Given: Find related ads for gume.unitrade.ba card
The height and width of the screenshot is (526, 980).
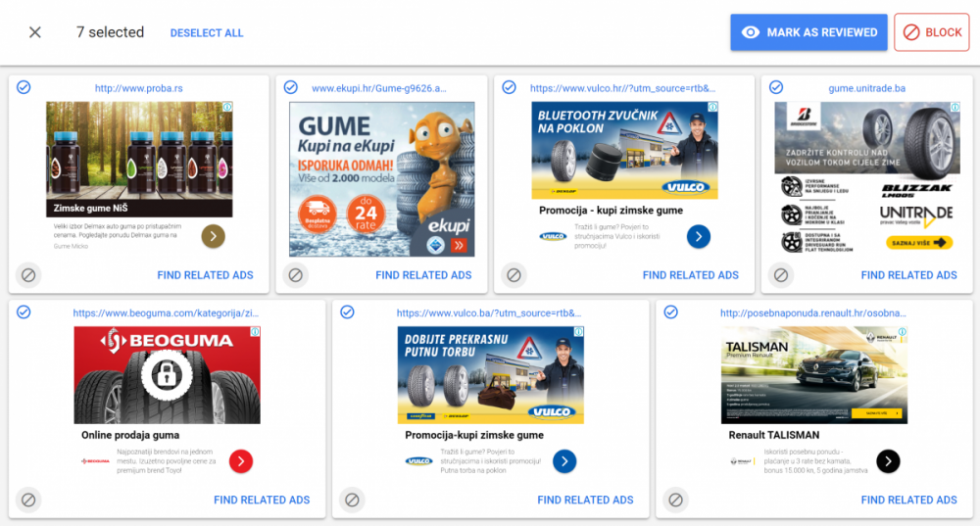Looking at the screenshot, I should (908, 275).
